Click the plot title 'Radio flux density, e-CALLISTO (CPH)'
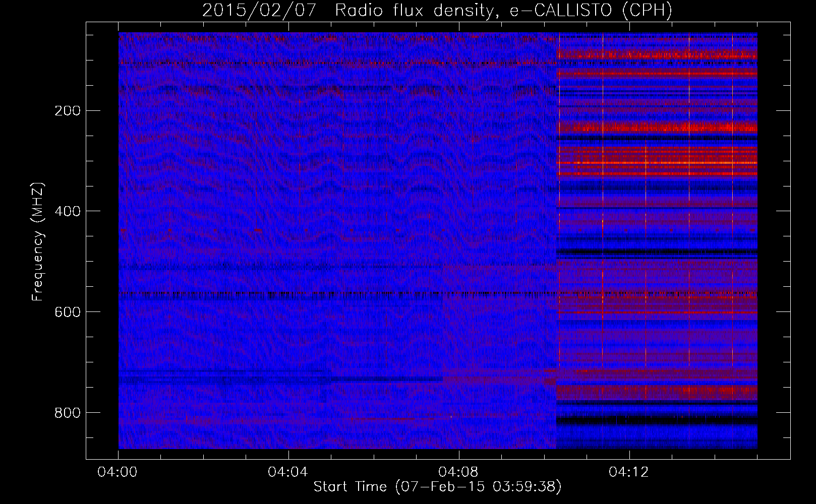 [x=503, y=11]
